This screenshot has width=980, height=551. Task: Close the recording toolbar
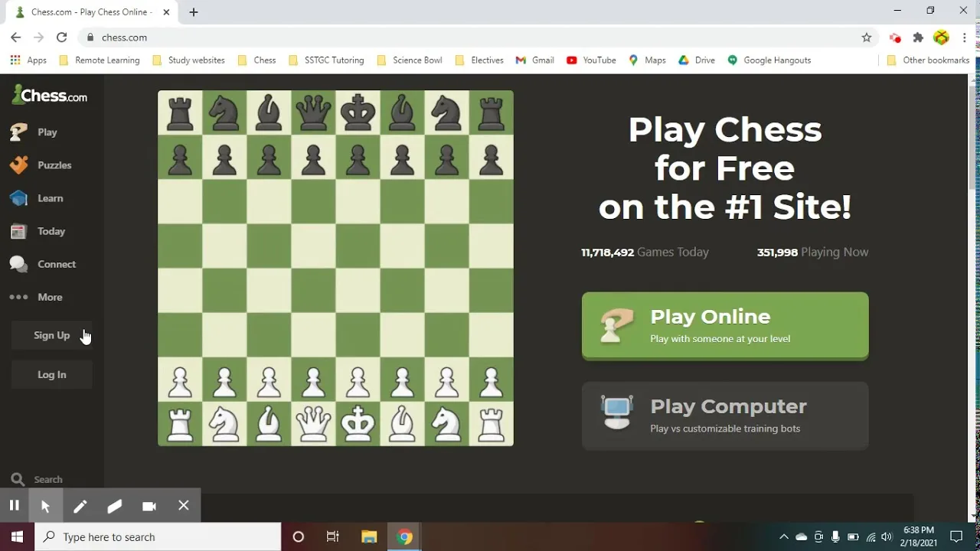(183, 505)
